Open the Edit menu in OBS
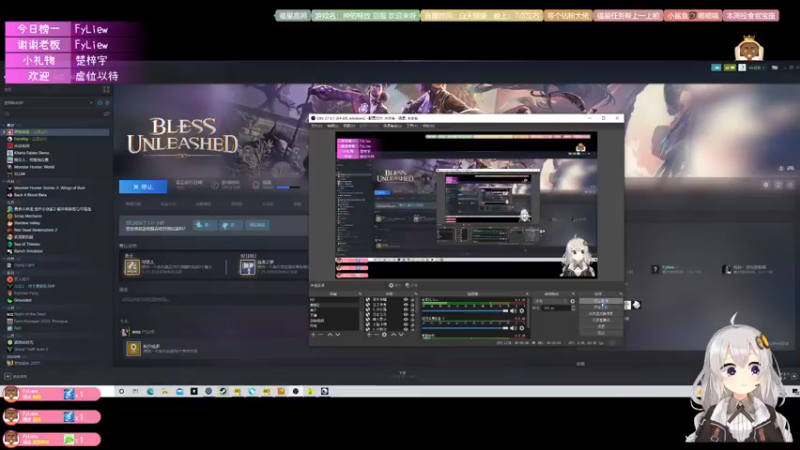This screenshot has width=800, height=450. 333,126
